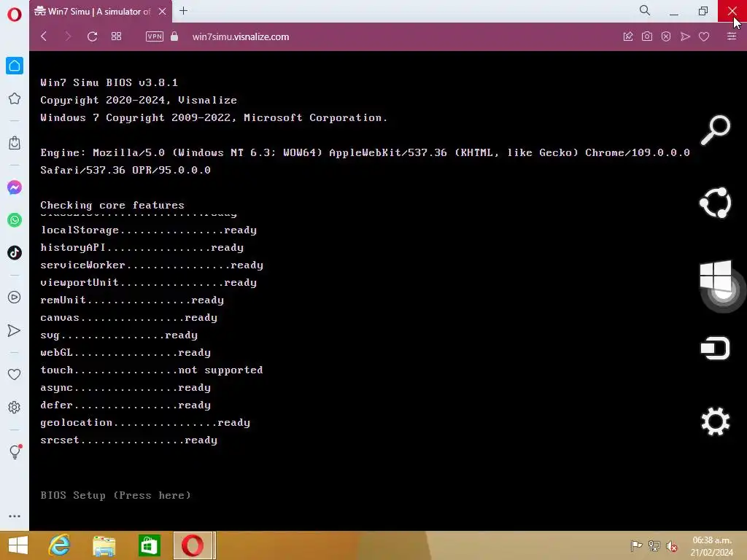Open the ad blocker shield icon
The height and width of the screenshot is (560, 747).
pyautogui.click(x=666, y=36)
